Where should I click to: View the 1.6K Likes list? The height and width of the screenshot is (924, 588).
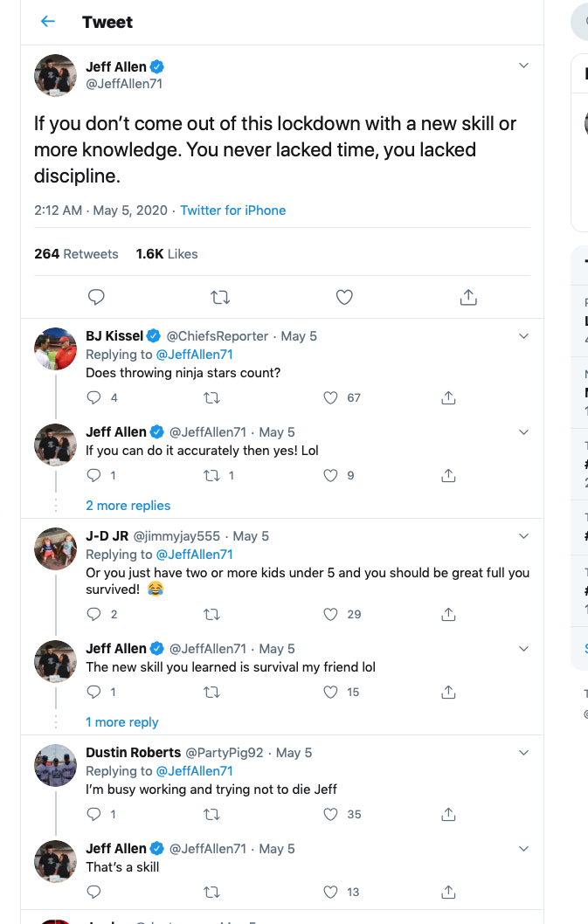pos(166,254)
